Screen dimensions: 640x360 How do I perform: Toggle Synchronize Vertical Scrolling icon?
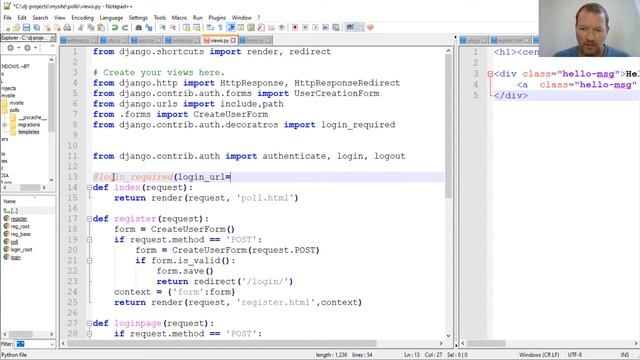187,27
